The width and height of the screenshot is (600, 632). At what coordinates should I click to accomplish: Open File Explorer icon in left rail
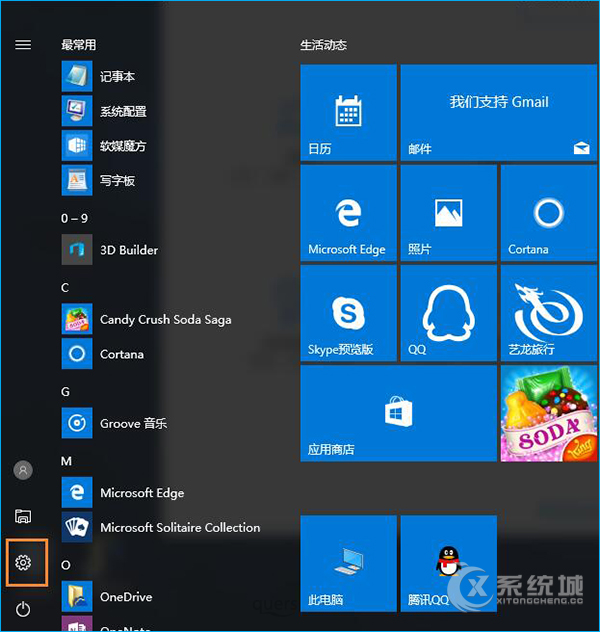(23, 516)
